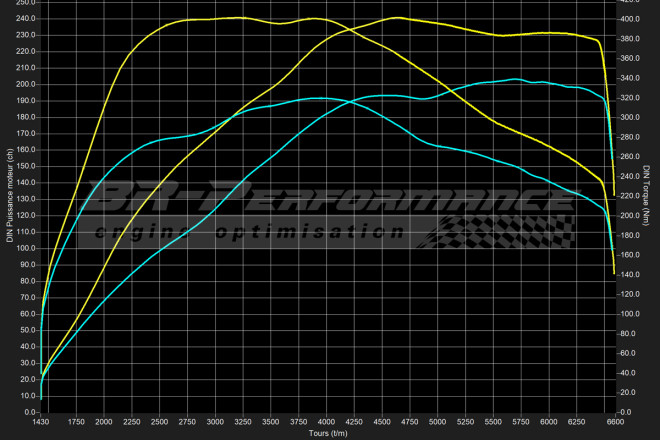Pick the 5250 label on the RPM axis

coord(466,423)
